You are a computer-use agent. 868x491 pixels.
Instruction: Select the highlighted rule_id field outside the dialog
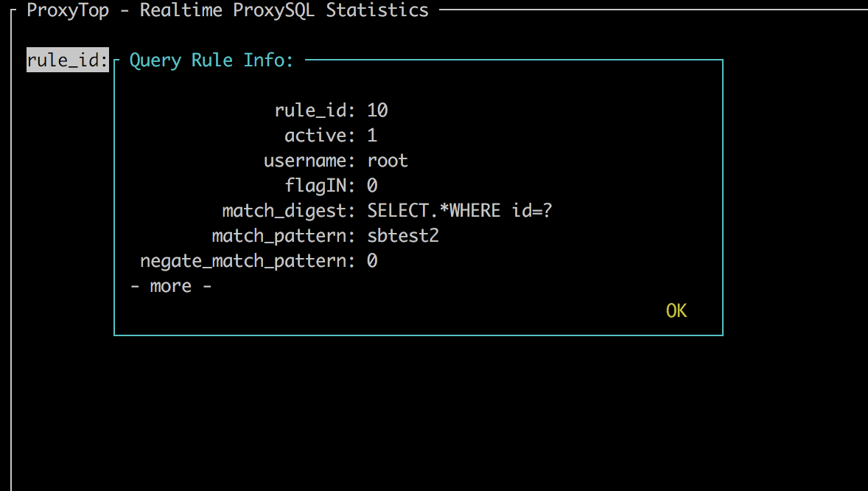coord(67,60)
